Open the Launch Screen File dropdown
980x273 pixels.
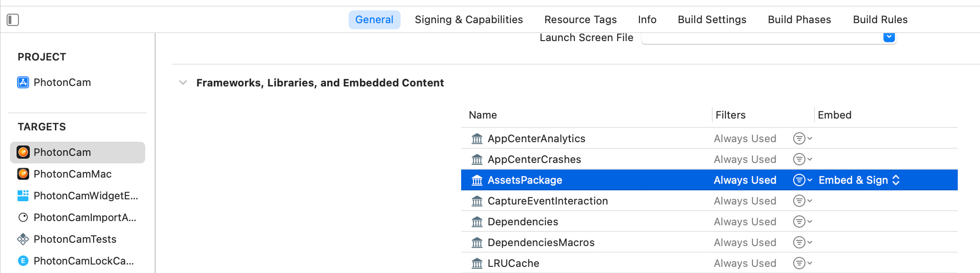889,37
